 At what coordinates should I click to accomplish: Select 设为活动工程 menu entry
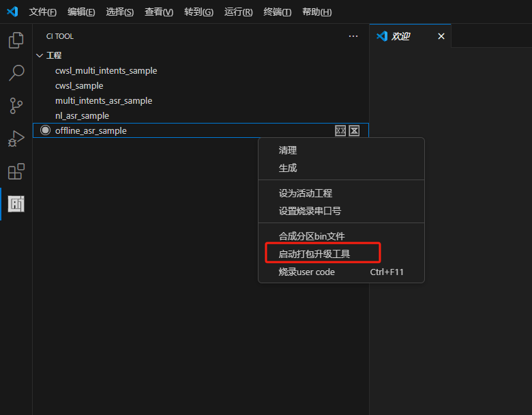point(305,193)
